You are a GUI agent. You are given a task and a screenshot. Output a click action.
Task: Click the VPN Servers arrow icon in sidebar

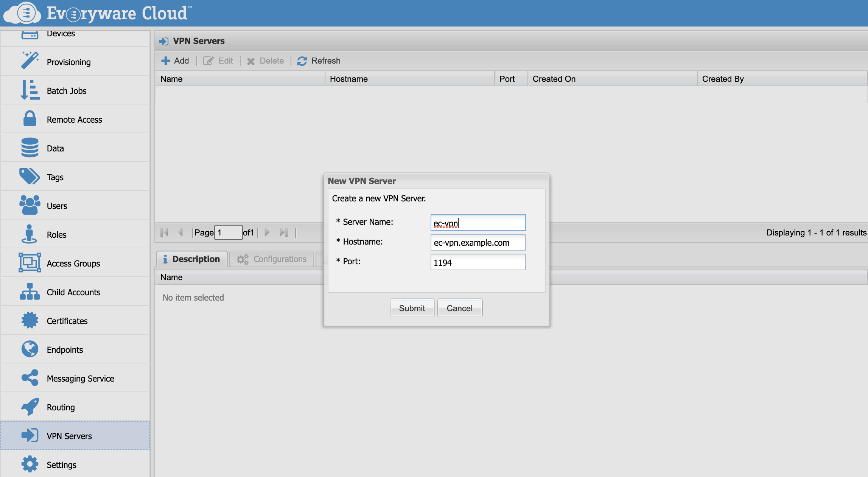(x=30, y=435)
